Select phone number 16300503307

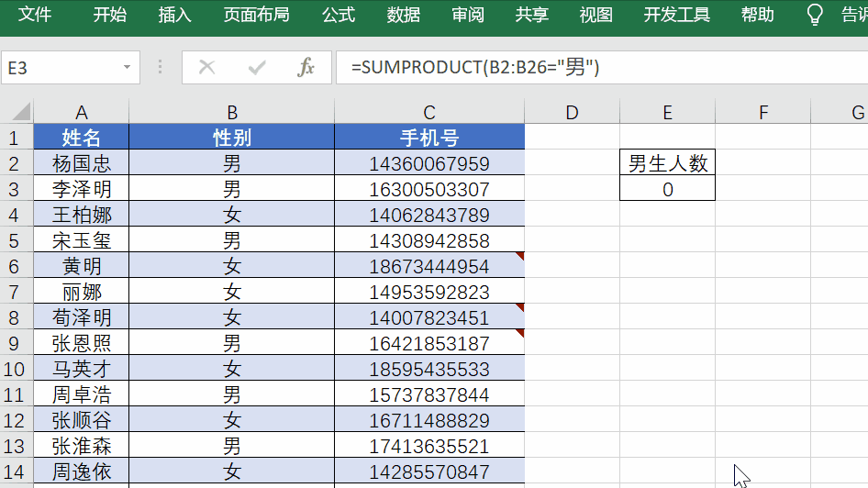429,189
